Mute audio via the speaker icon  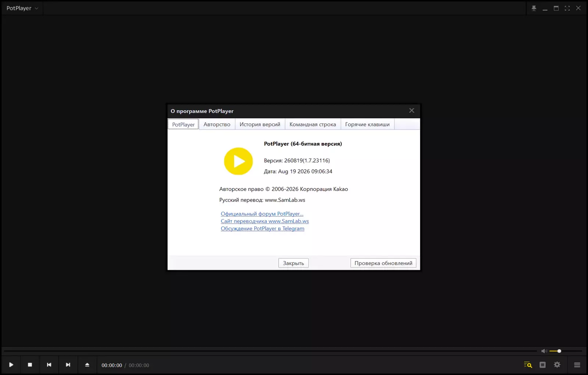pyautogui.click(x=544, y=351)
